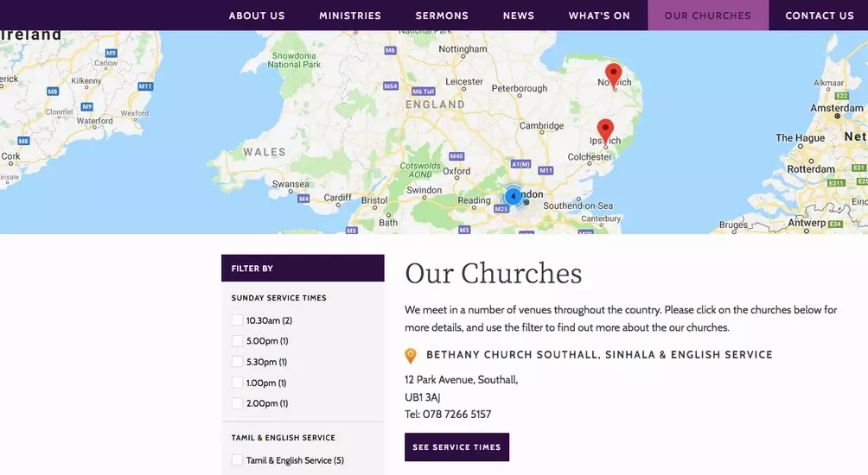Check the 10.30am service time filter

(x=238, y=320)
